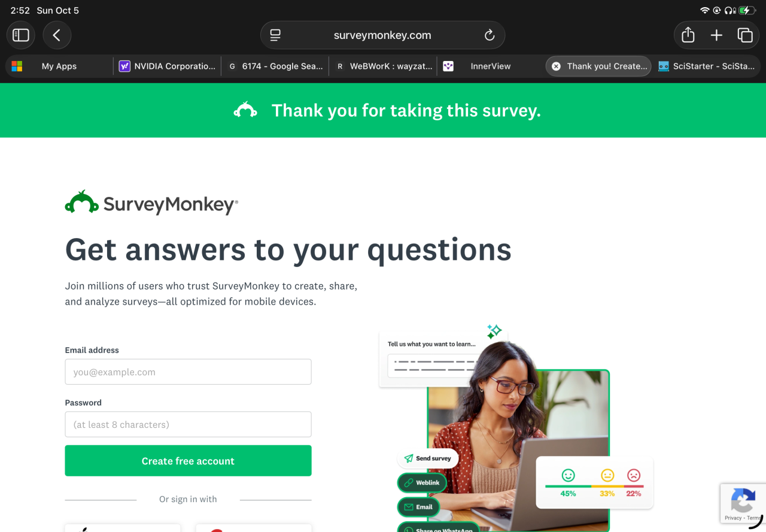Click the SurveyMonkey logo
Screen dimensions: 766x532
click(151, 203)
